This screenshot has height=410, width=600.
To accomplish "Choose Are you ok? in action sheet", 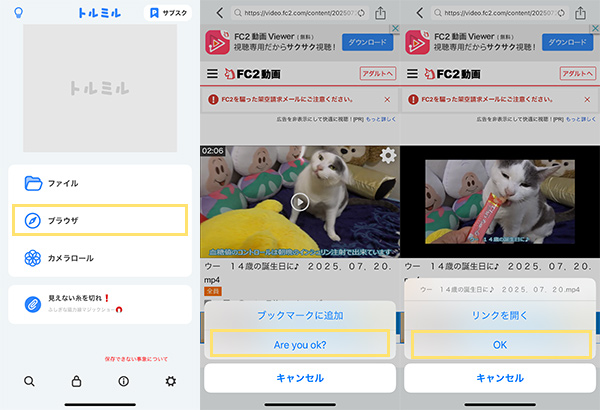I will click(x=300, y=345).
